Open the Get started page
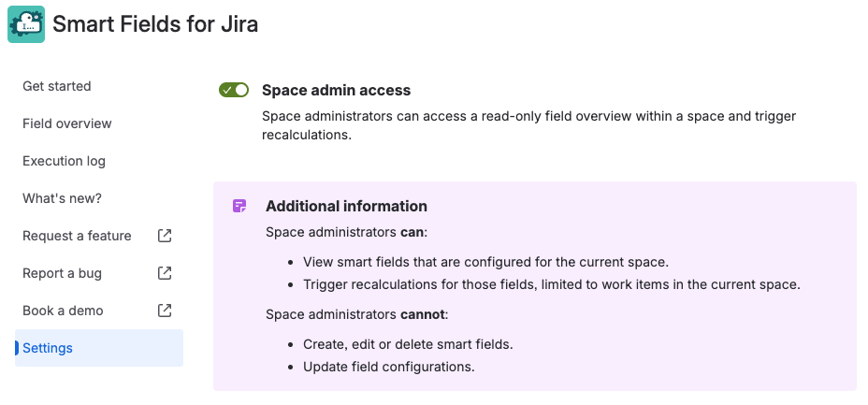Viewport: 868px width, 405px height. click(x=57, y=86)
